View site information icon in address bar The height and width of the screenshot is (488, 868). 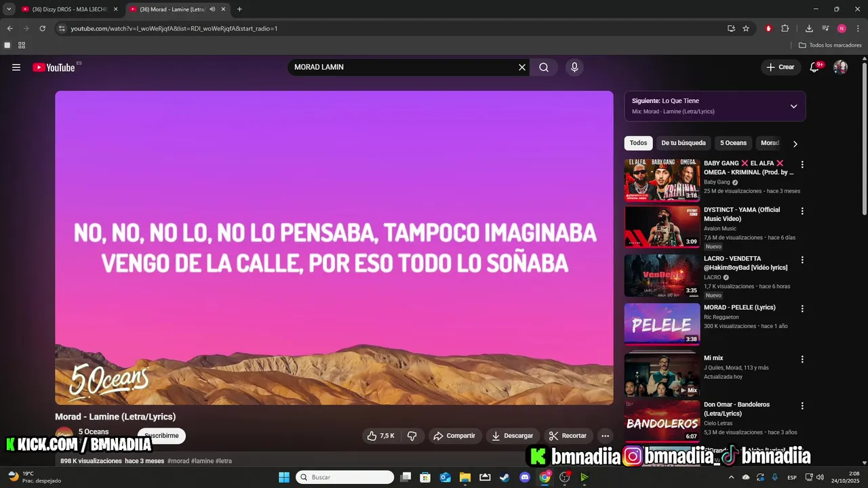62,28
